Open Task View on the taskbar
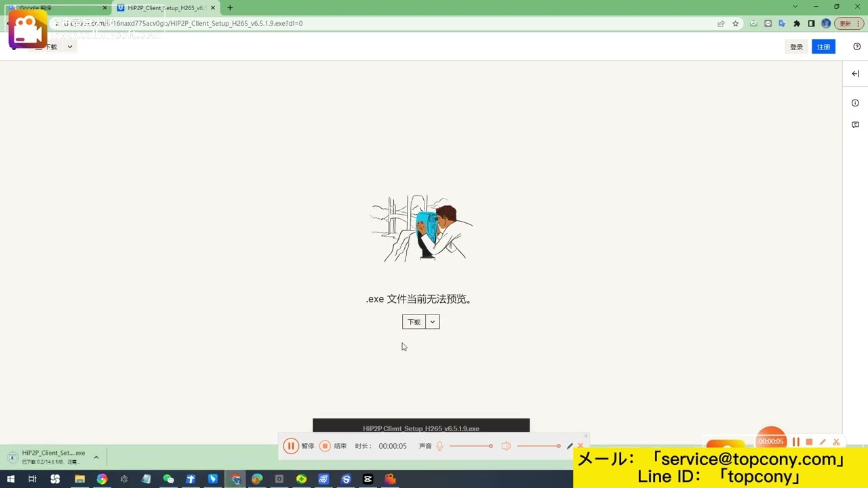868x488 pixels. 32,479
